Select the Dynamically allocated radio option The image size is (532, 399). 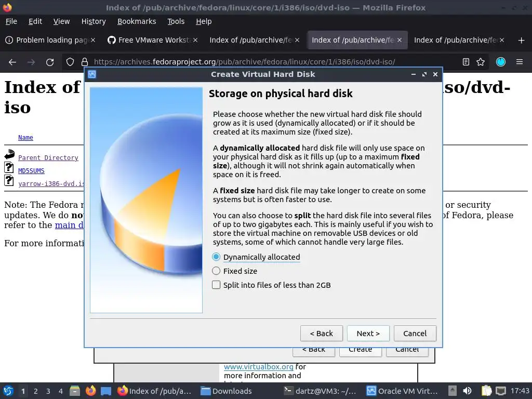pyautogui.click(x=256, y=257)
